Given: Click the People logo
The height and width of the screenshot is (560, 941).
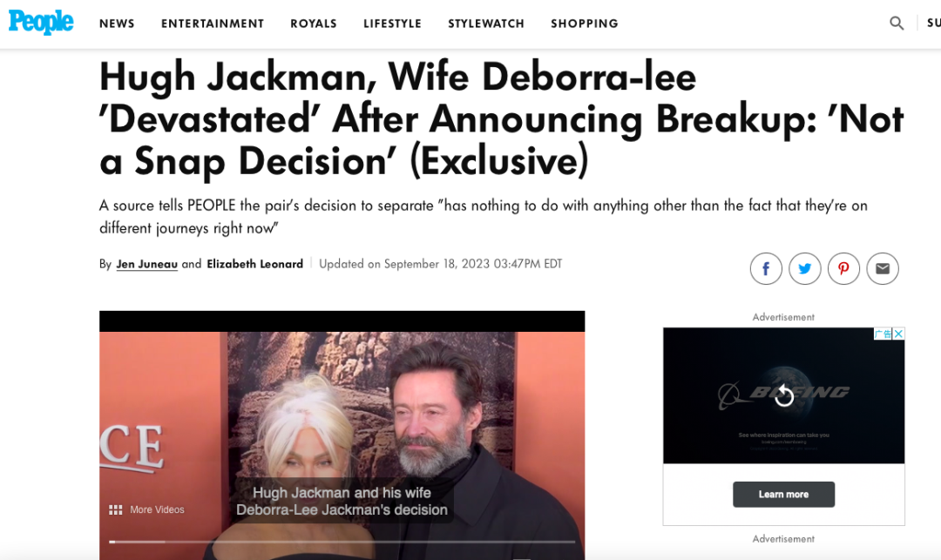Looking at the screenshot, I should [x=41, y=22].
